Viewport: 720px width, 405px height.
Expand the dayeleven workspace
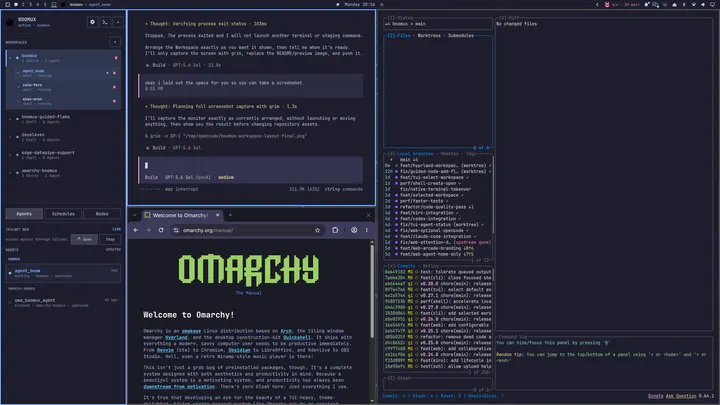coord(11,137)
